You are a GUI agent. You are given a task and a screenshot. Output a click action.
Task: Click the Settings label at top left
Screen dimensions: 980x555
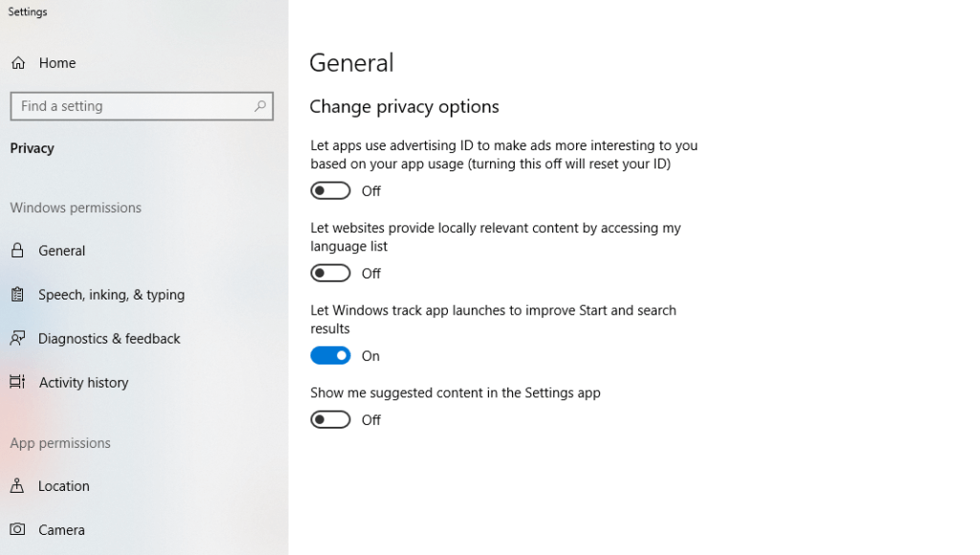[x=28, y=11]
